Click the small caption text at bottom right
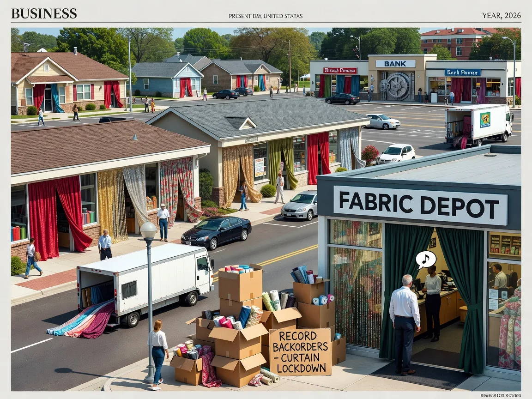This screenshot has width=532, height=399. (x=501, y=395)
